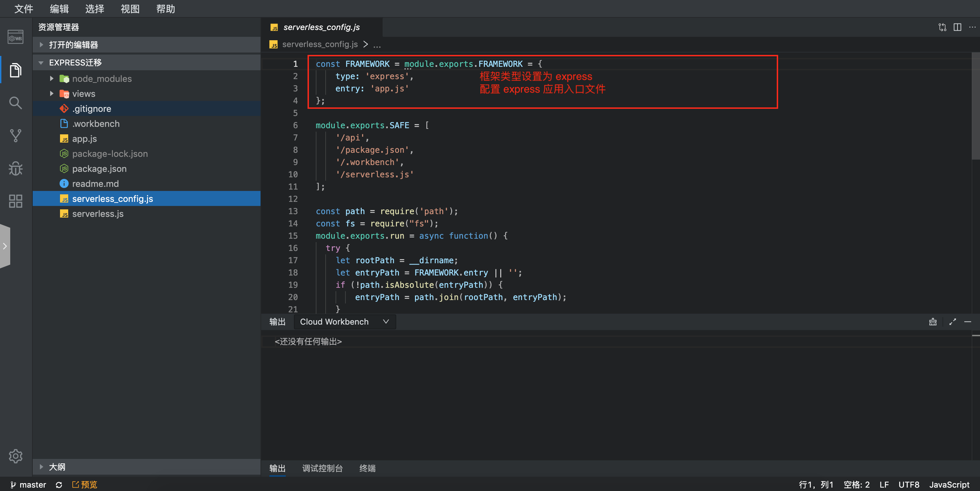Click the UTF8 encoding status
980x491 pixels.
[x=909, y=485]
